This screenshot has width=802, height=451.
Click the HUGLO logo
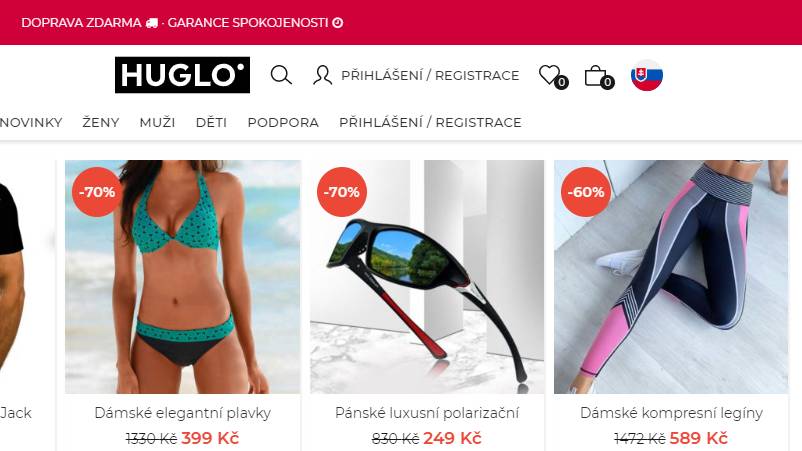click(x=183, y=75)
